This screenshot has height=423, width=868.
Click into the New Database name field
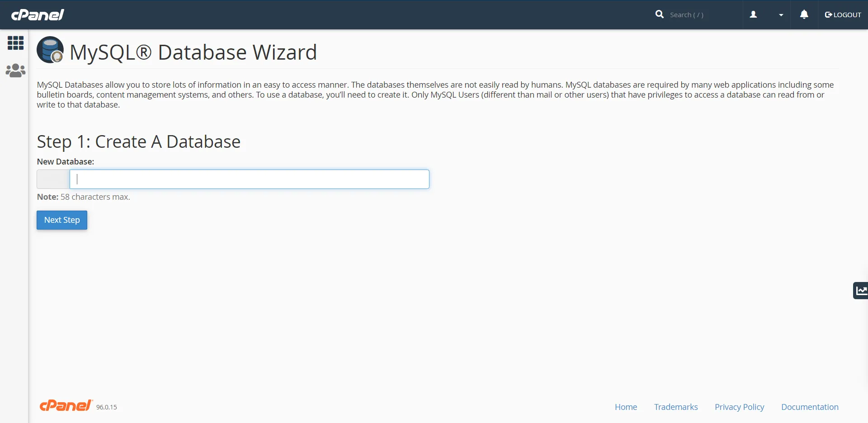pyautogui.click(x=249, y=179)
